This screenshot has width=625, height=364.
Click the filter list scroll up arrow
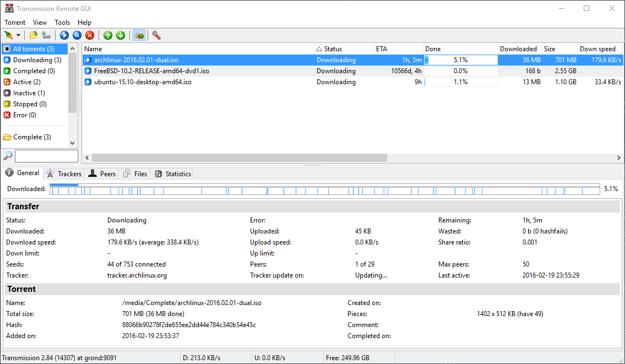point(72,48)
